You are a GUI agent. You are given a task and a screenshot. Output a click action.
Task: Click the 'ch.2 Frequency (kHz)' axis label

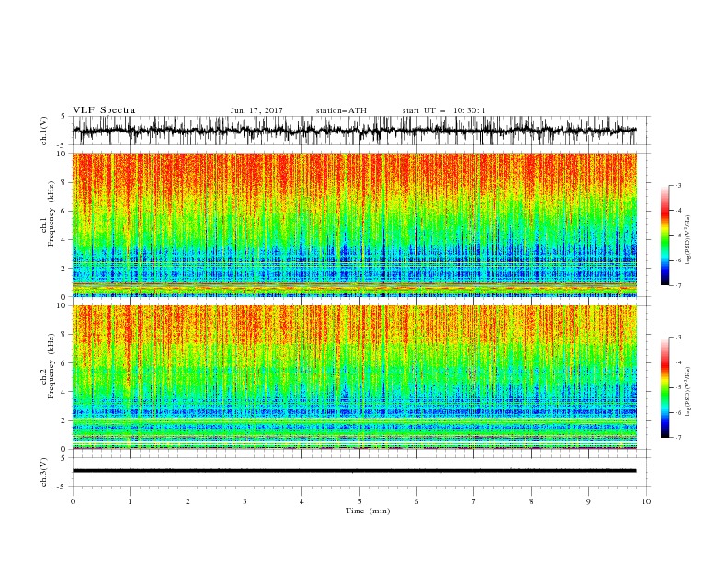48,365
